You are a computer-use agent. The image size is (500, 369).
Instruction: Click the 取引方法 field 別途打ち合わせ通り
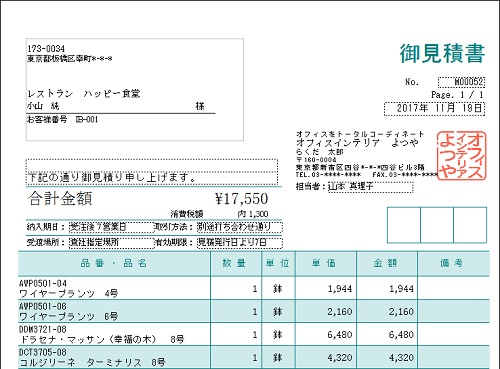tap(239, 227)
